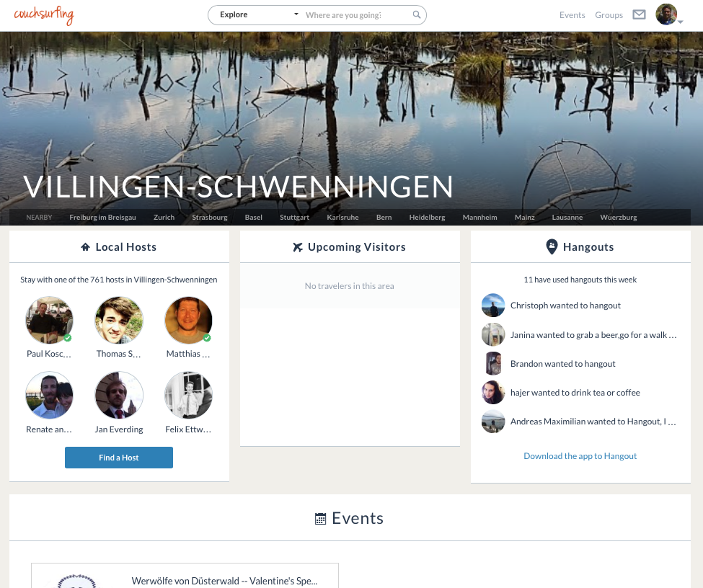This screenshot has width=703, height=588.
Task: Click the Events calendar icon
Action: pos(321,519)
